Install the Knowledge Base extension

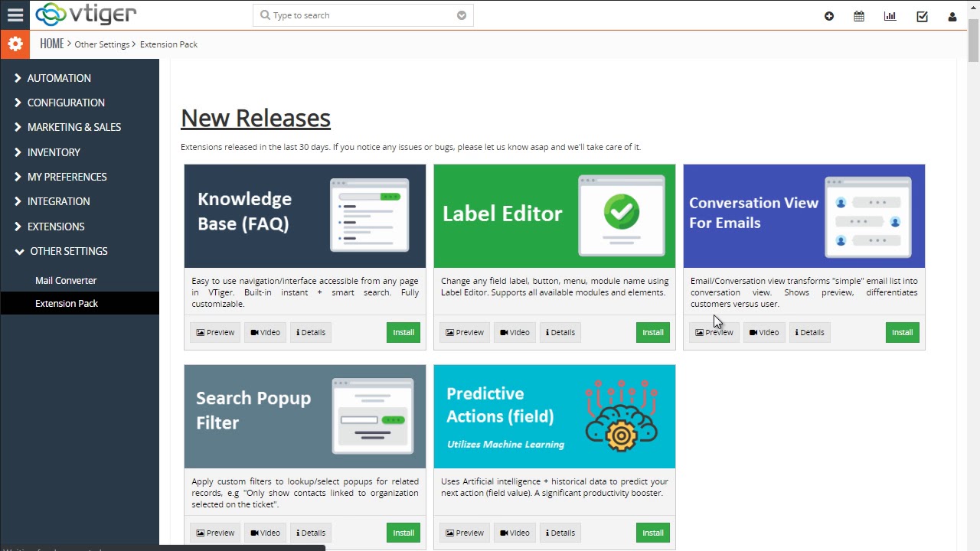403,332
